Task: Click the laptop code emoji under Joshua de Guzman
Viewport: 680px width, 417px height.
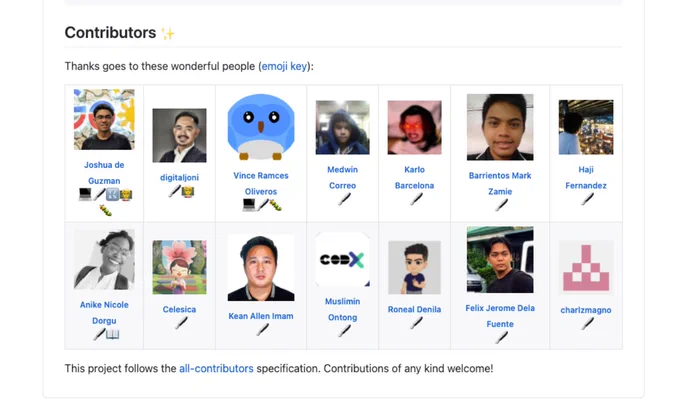Action: (x=85, y=195)
